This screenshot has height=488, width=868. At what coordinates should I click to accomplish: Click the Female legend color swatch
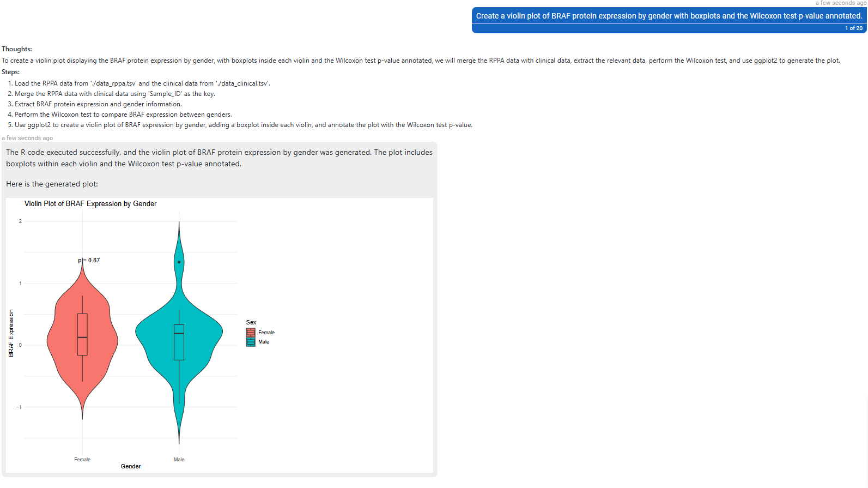251,333
